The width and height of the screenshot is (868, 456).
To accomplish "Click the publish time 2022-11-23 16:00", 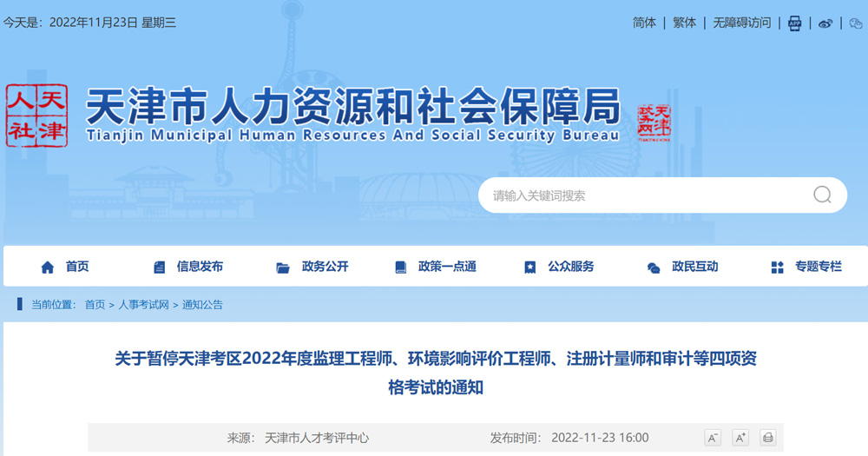I will (600, 438).
